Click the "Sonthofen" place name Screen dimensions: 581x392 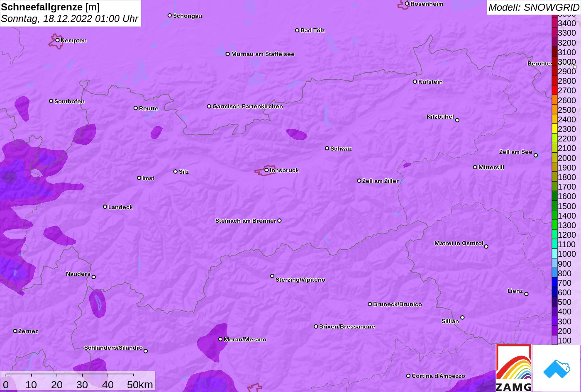[69, 101]
